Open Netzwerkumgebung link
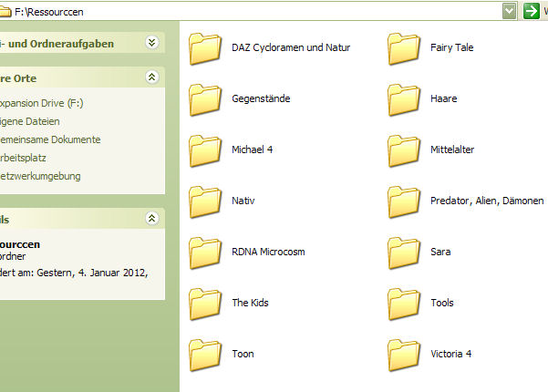This screenshot has width=548, height=392. [40, 176]
